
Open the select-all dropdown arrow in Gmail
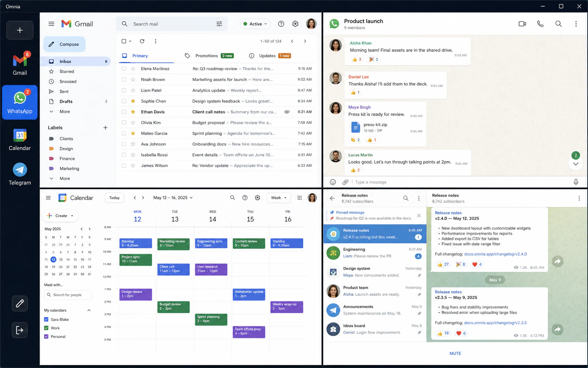pyautogui.click(x=130, y=41)
